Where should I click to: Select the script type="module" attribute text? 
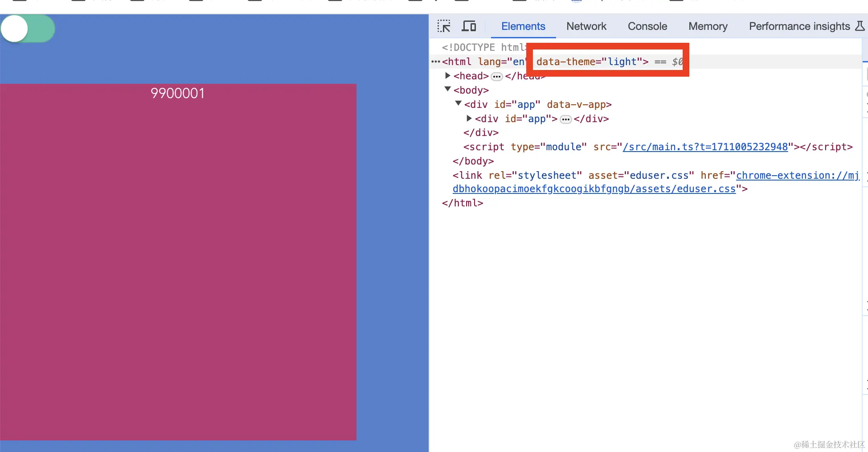coord(549,147)
